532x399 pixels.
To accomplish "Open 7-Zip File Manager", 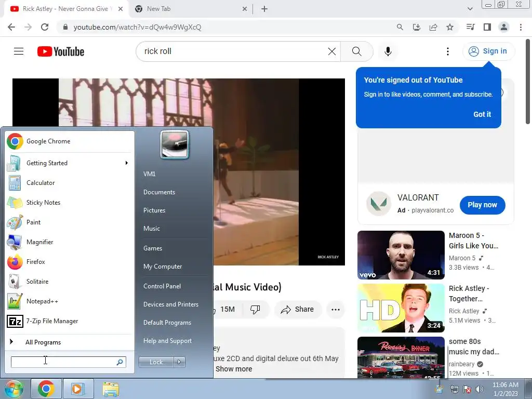I will (70, 321).
